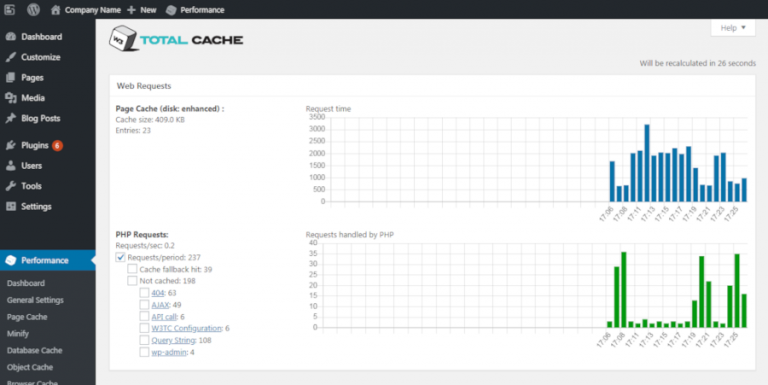The image size is (768, 385).
Task: Click the Dashboard gauge icon in sidebar
Action: point(11,37)
